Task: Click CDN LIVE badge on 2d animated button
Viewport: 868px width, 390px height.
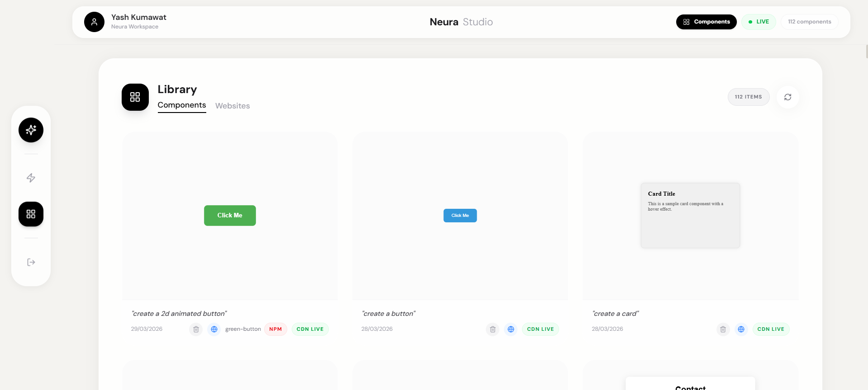Action: point(310,329)
